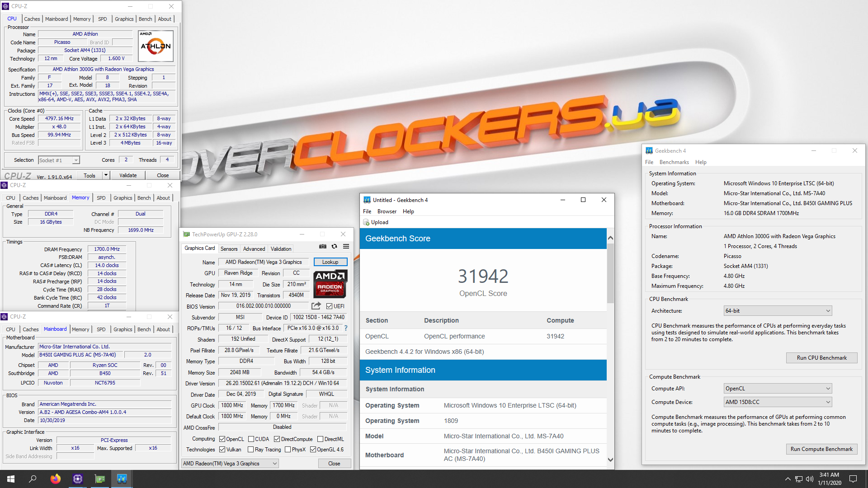Click the Close button in GPU-Z

(334, 463)
